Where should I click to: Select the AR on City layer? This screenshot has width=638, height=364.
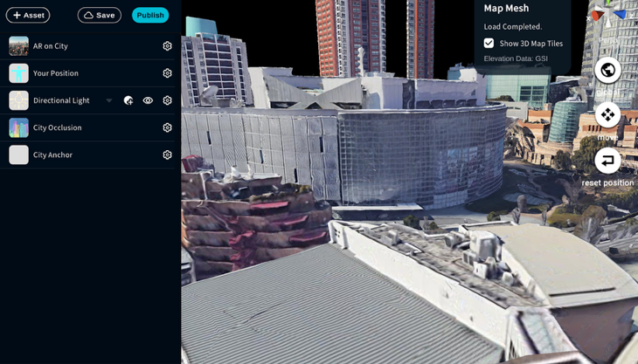51,46
